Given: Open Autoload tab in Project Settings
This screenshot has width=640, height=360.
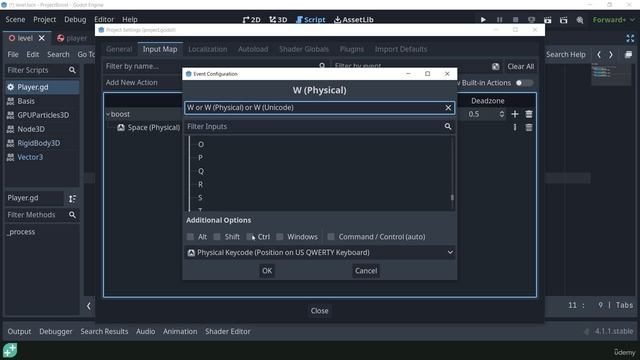Looking at the screenshot, I should [x=253, y=49].
